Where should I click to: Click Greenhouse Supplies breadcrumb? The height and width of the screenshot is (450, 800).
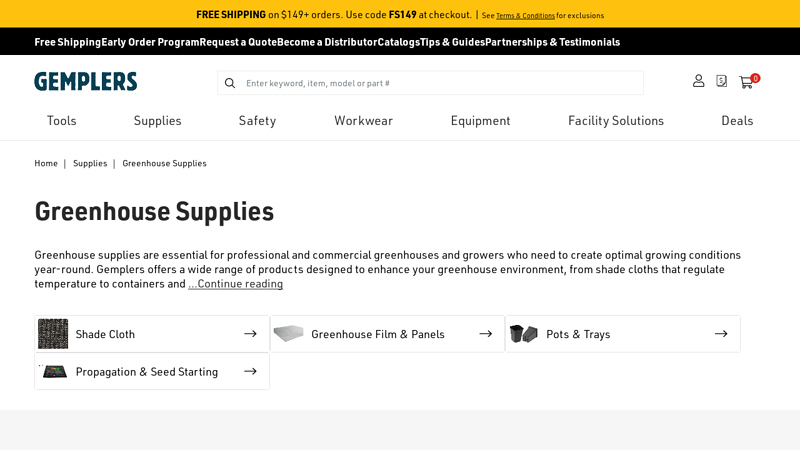pos(164,163)
